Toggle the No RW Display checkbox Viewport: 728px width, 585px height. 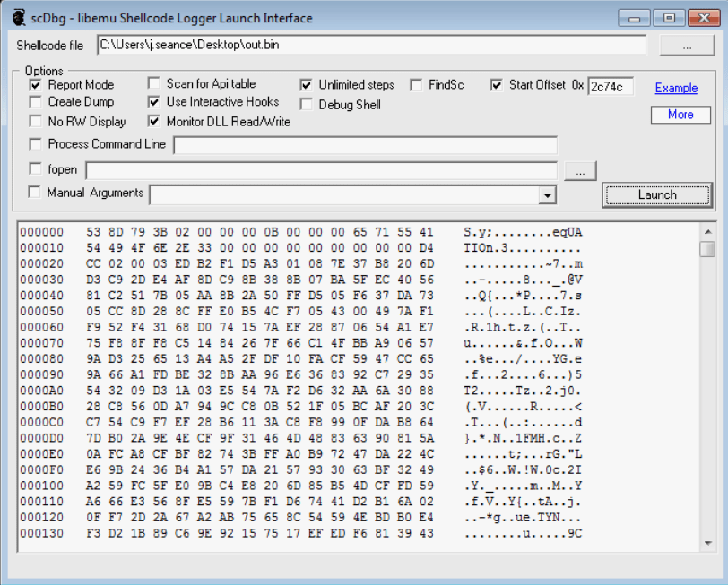(36, 122)
